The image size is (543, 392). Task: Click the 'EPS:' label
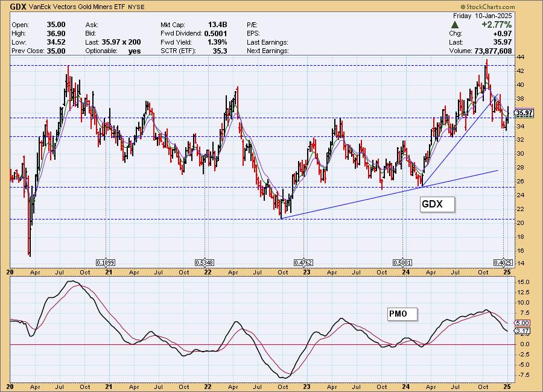point(253,34)
